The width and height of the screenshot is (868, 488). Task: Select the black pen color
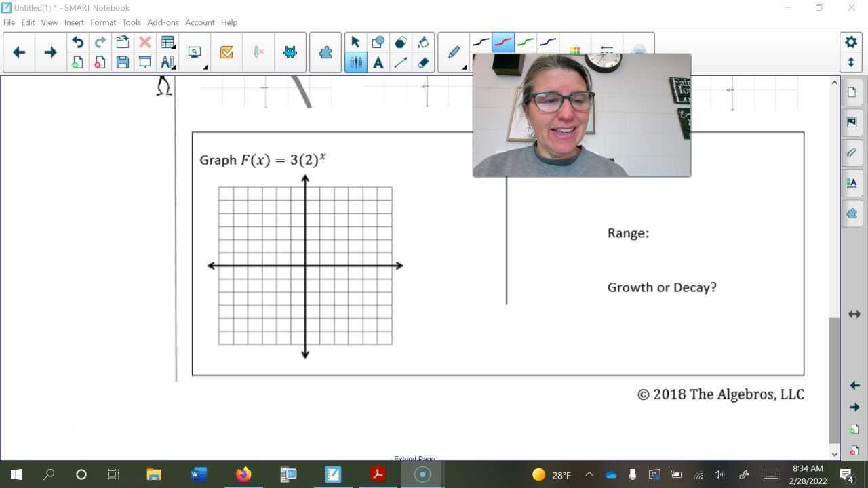pos(481,42)
